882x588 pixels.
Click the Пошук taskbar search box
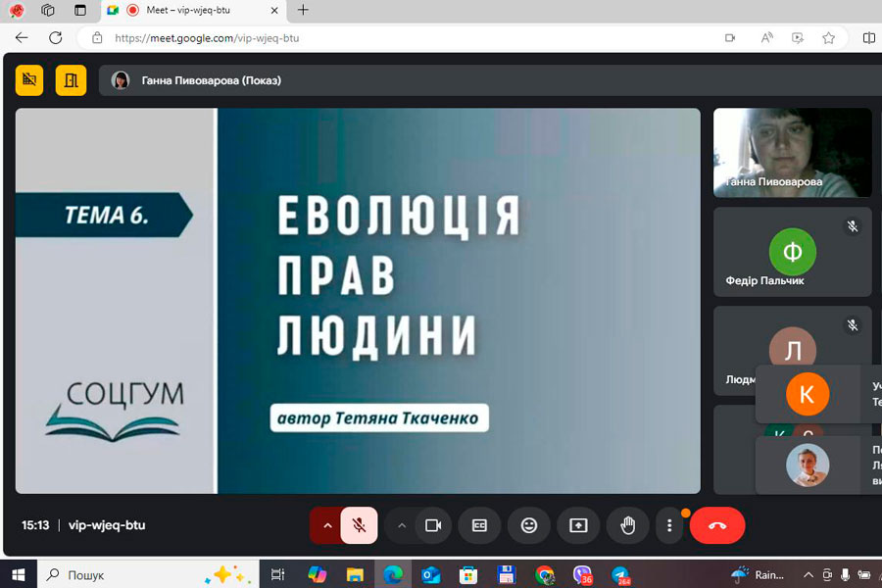click(148, 574)
